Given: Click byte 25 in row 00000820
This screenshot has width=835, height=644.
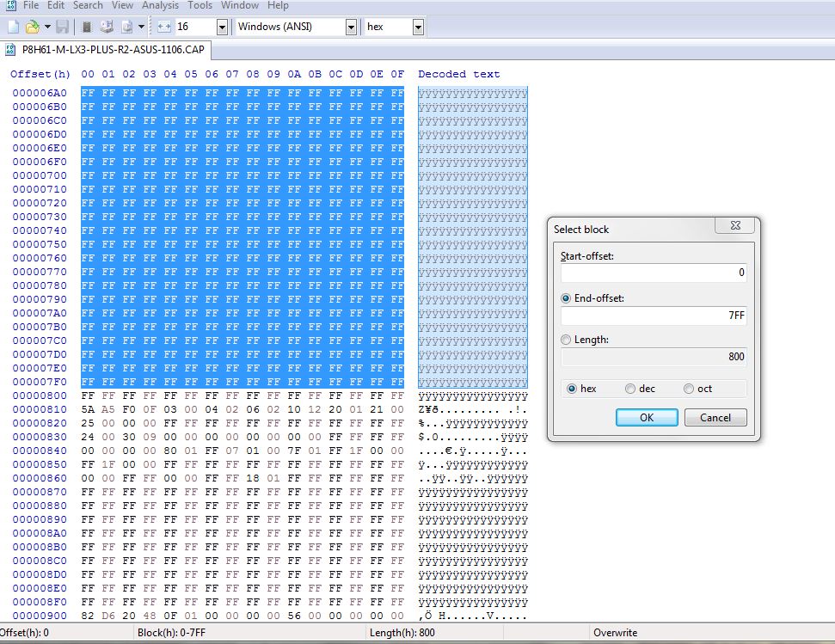Looking at the screenshot, I should (x=88, y=423).
